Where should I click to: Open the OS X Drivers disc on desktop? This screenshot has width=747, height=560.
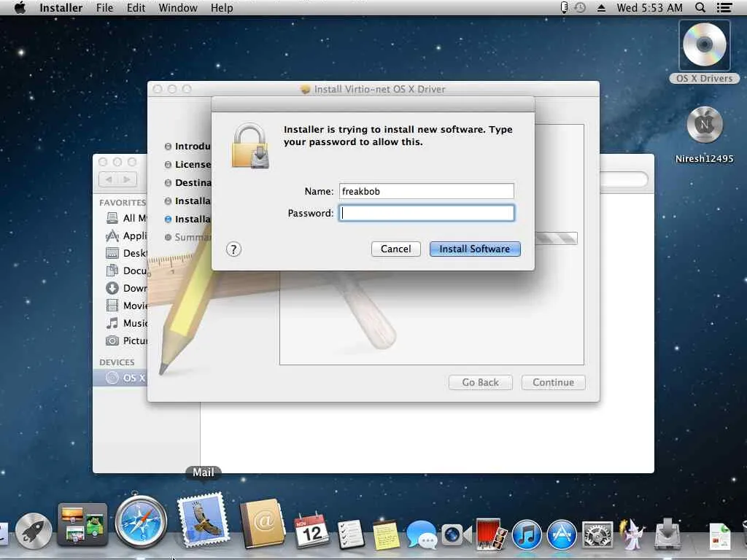tap(704, 52)
